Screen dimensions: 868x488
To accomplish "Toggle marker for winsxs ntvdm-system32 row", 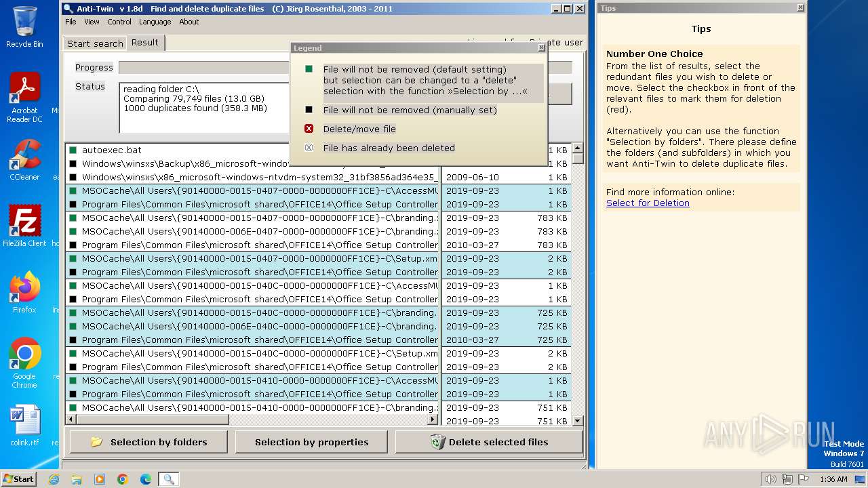I will (x=73, y=177).
